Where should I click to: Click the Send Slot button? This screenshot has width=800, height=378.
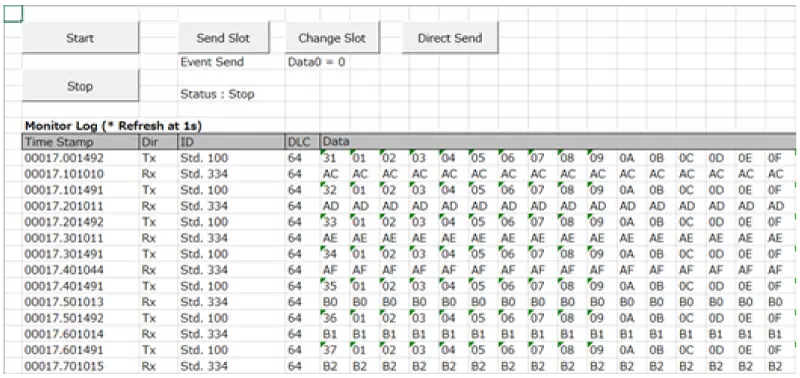tap(223, 37)
